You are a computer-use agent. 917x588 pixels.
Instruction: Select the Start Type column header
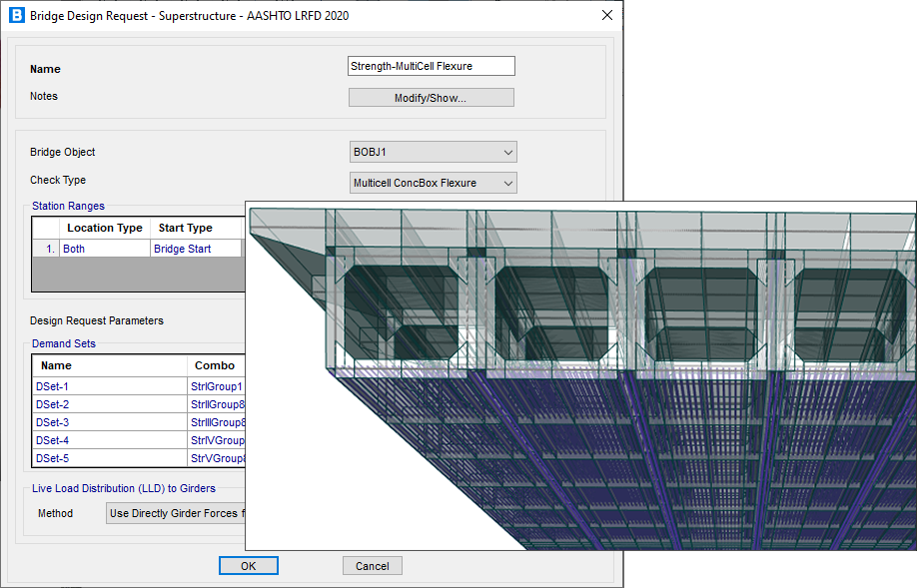pyautogui.click(x=197, y=228)
